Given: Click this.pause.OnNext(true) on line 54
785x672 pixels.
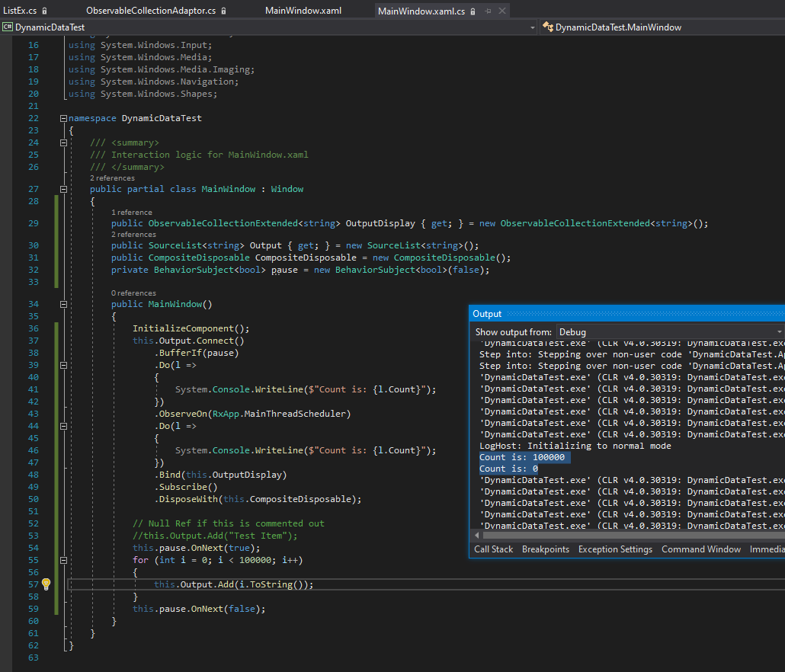Looking at the screenshot, I should (197, 548).
